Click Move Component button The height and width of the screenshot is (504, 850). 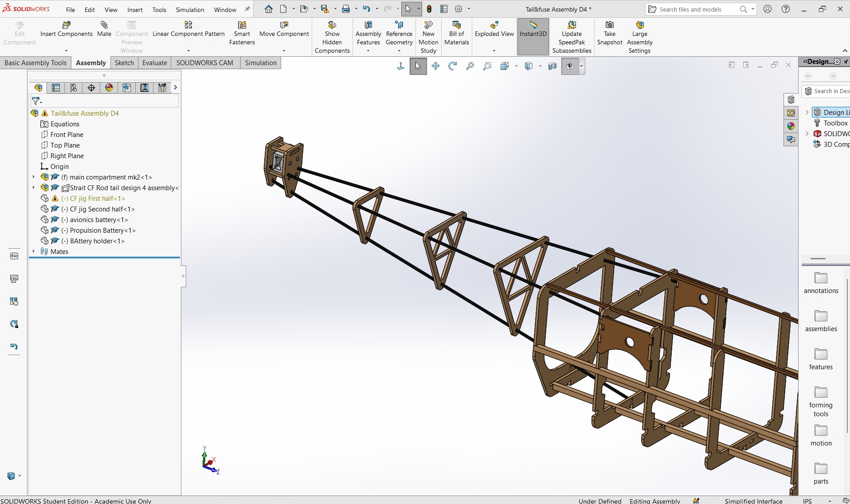click(x=284, y=29)
